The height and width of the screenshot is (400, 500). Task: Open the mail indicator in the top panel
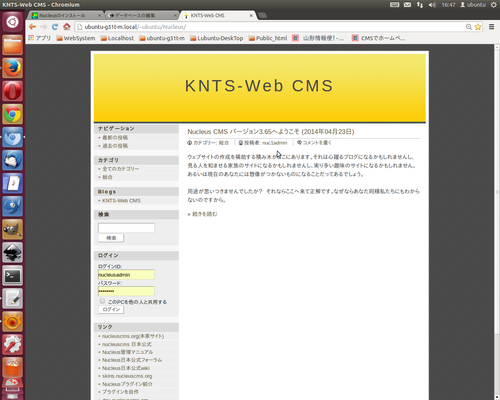[x=407, y=5]
